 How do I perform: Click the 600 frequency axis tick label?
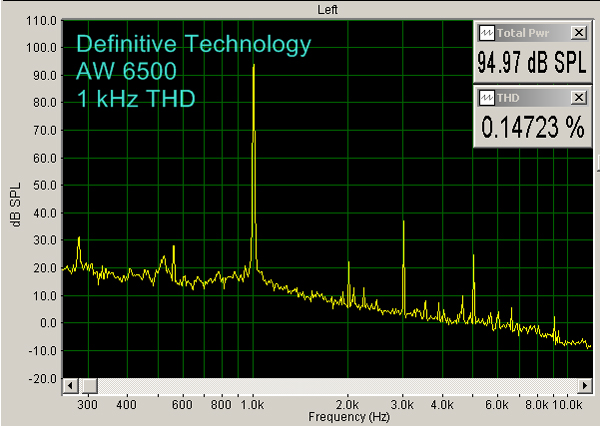click(182, 405)
